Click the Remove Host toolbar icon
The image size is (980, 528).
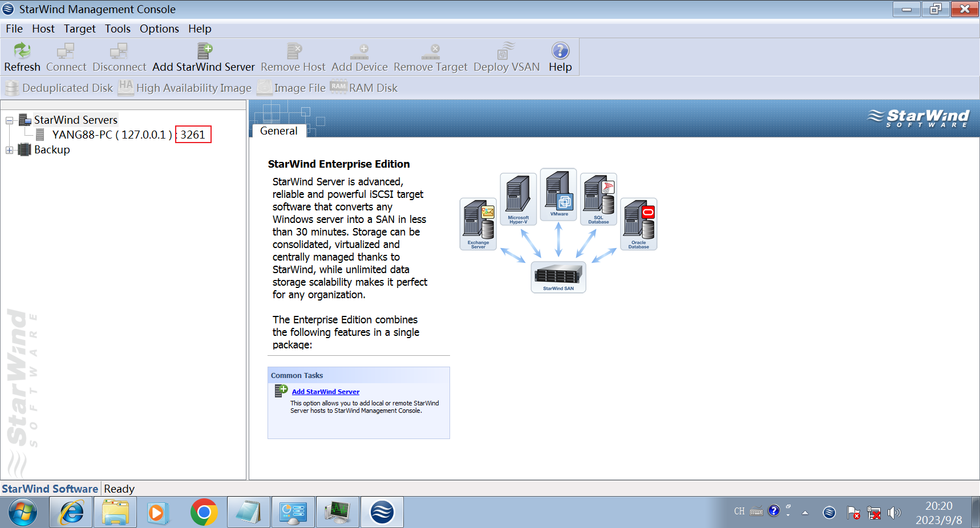(x=293, y=51)
